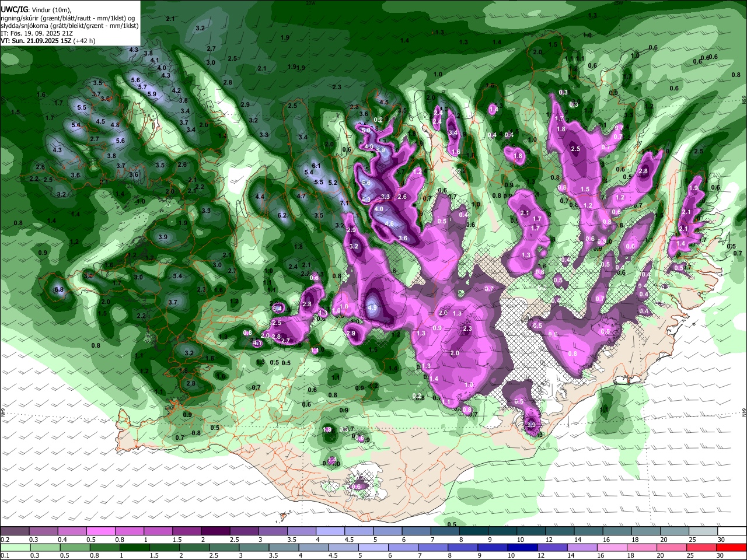The height and width of the screenshot is (560, 747).
Task: Pick the palest green 0.1–0.3 swatch in bottom legend
Action: (15, 547)
